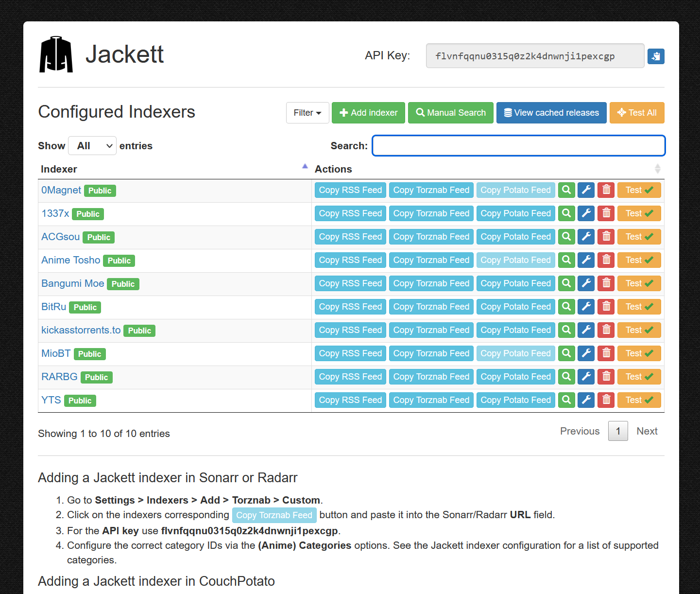Search BitRu using magnifier icon

[x=566, y=307]
